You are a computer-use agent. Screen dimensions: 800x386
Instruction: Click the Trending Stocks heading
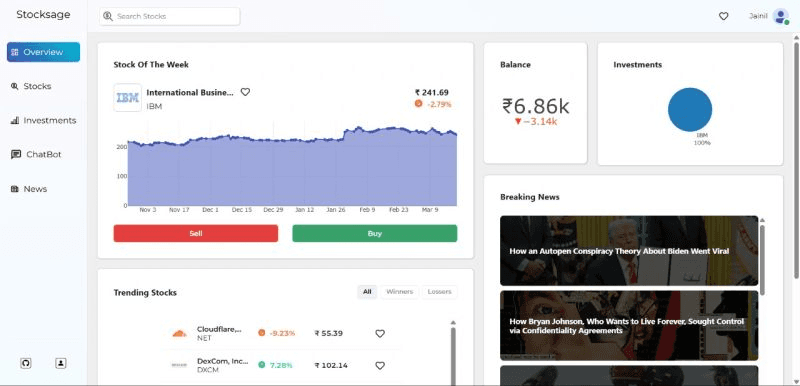145,293
